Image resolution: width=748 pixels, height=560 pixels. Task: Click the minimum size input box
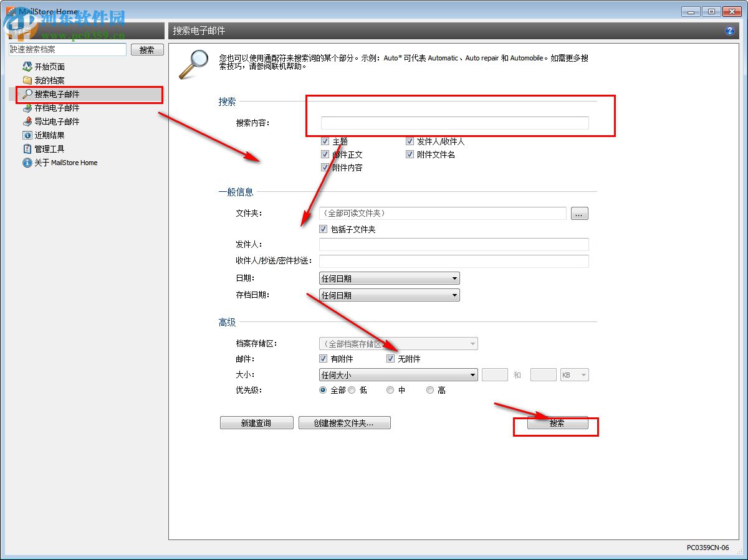point(495,375)
